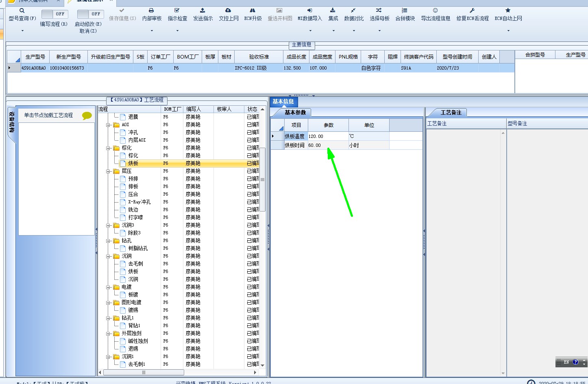Viewport: 588px width, 384px height.
Task: Click 发送指示 upload icon
Action: point(203,11)
